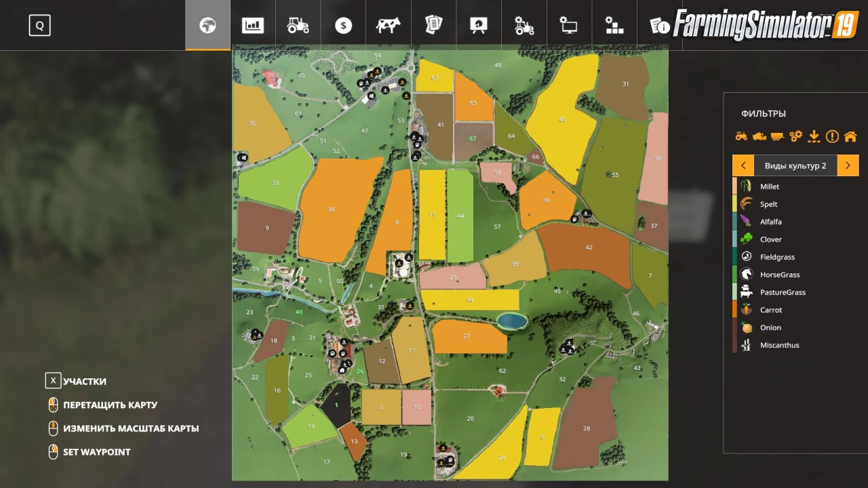Viewport: 868px width, 488px height.
Task: Select field 34 yellow strip
Action: tap(470, 300)
